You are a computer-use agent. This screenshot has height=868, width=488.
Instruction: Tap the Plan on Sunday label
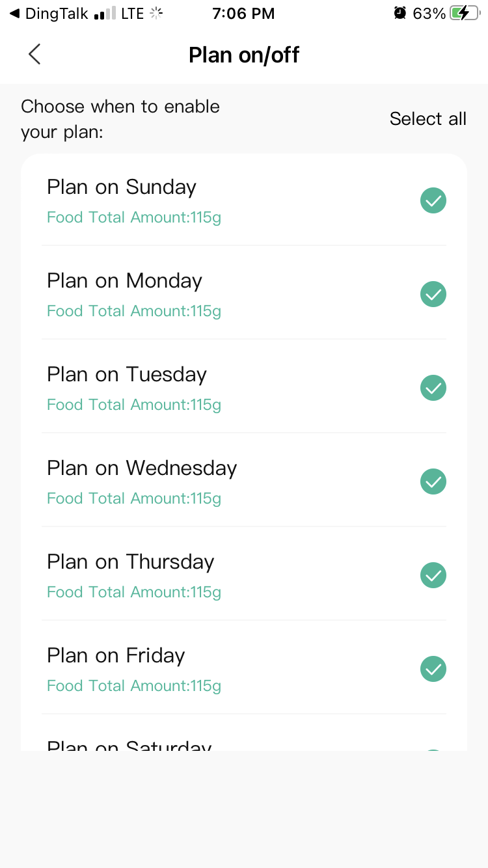click(122, 187)
